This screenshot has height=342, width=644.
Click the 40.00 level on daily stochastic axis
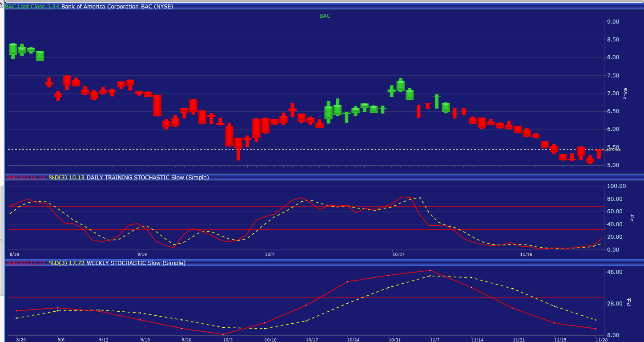(x=615, y=224)
